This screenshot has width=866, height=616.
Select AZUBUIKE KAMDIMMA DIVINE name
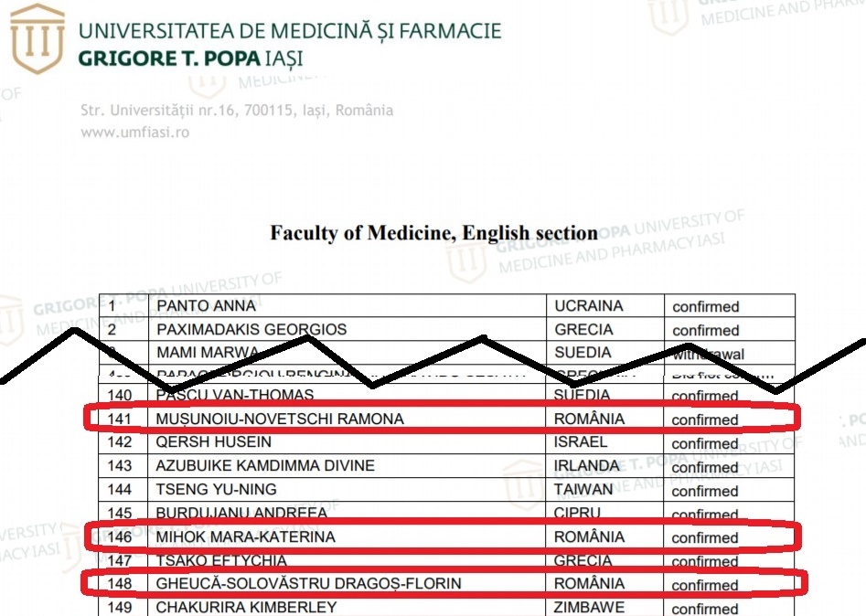[x=265, y=466]
